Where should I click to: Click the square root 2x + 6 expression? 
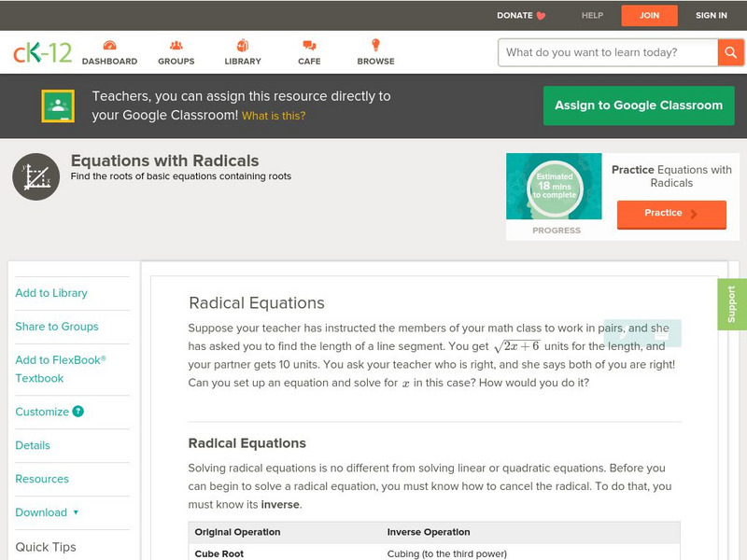pyautogui.click(x=517, y=346)
